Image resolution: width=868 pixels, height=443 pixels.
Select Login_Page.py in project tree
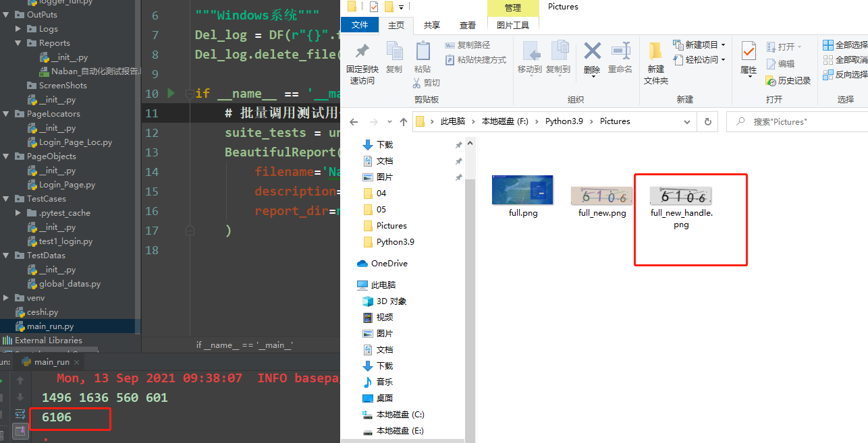click(x=61, y=185)
